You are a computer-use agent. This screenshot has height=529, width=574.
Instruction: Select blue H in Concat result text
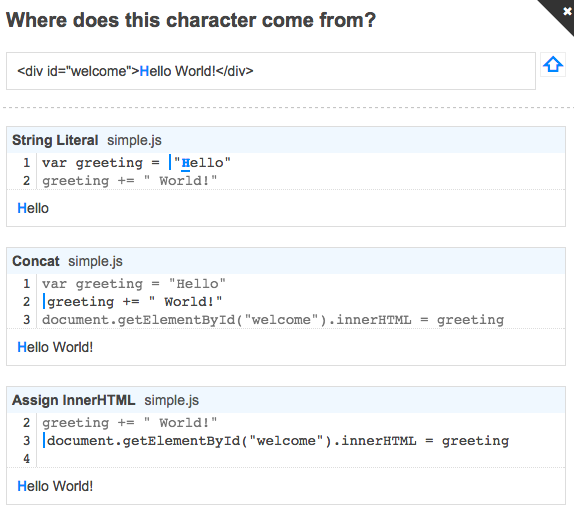[22, 347]
